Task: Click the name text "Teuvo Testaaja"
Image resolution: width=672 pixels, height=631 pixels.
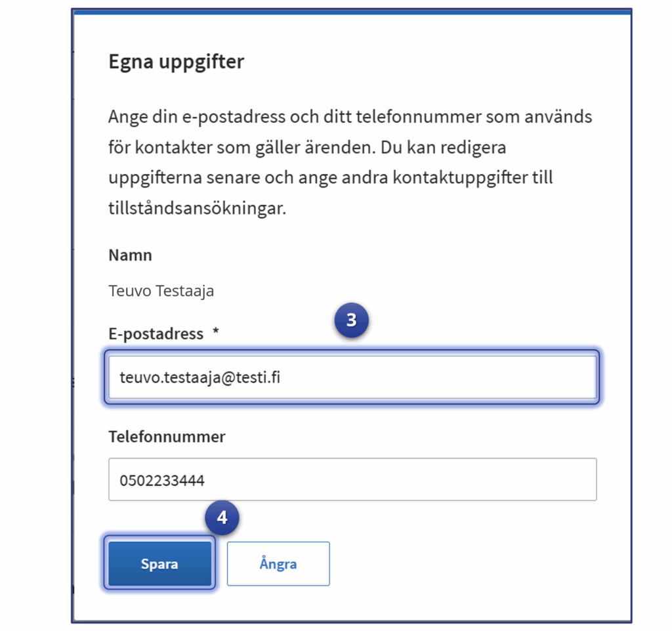Action: tap(161, 290)
